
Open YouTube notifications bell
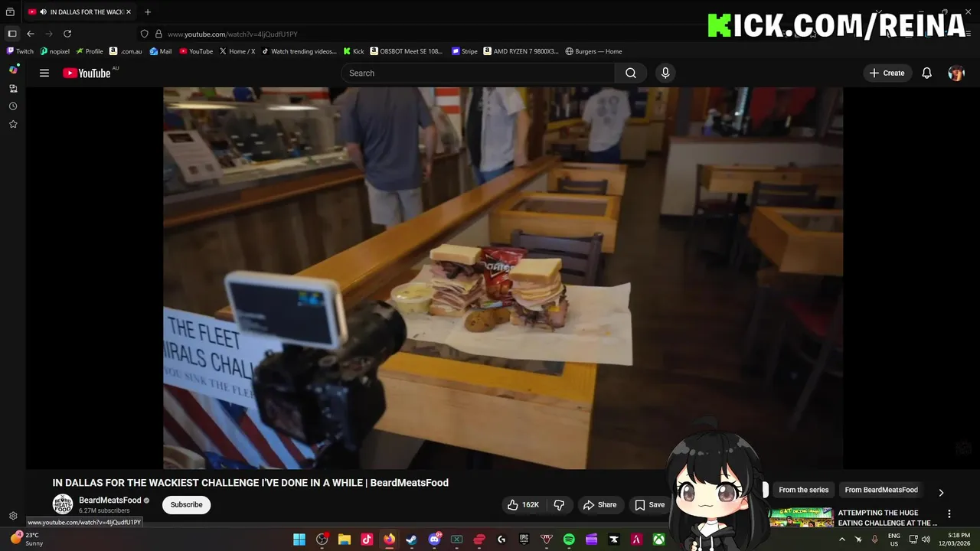point(926,73)
